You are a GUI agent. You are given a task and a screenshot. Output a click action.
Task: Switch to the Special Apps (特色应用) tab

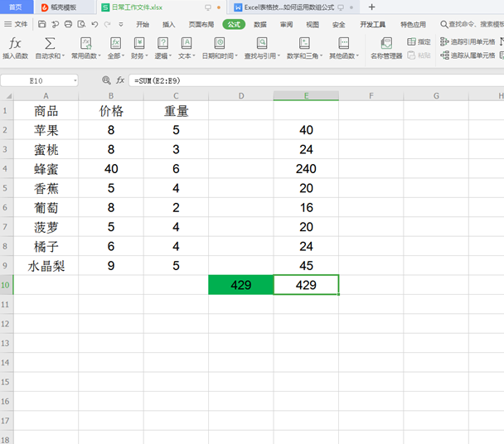413,24
